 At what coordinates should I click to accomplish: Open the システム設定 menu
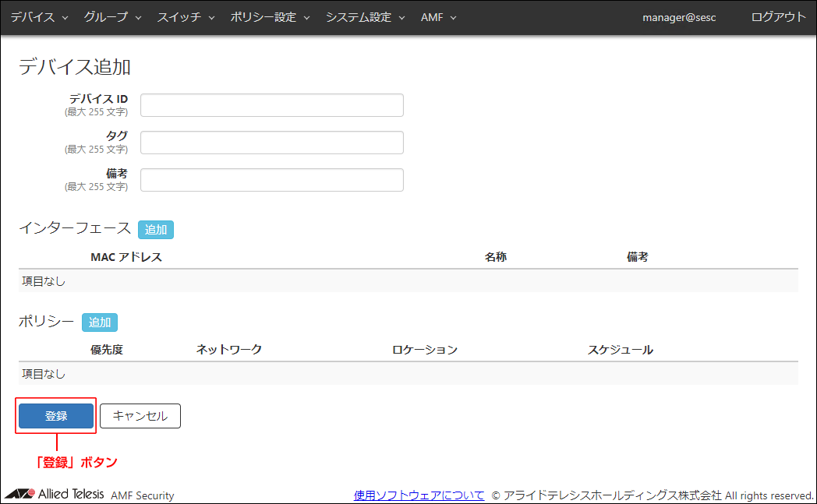coord(365,17)
